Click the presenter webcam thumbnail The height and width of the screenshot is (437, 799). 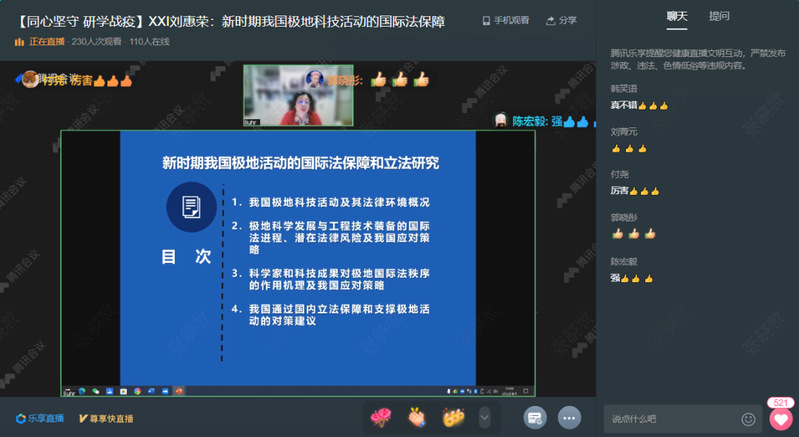pos(299,96)
